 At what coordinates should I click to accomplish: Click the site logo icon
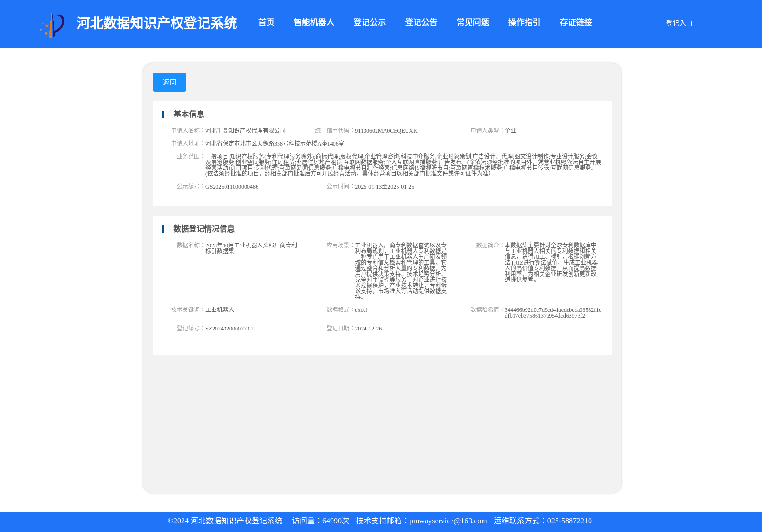point(52,25)
